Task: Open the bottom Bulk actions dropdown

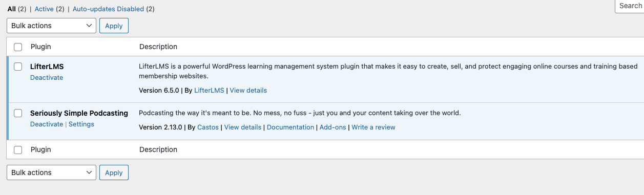Action: (51, 172)
